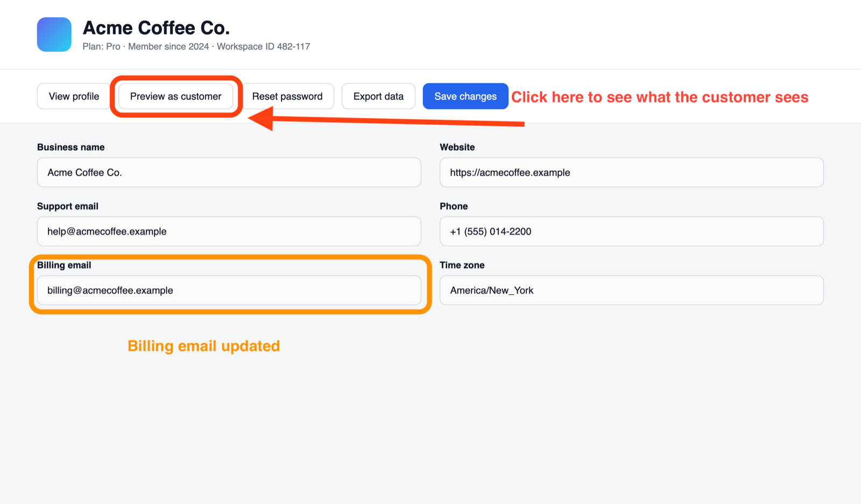
Task: Focus the Business name input field
Action: point(229,172)
